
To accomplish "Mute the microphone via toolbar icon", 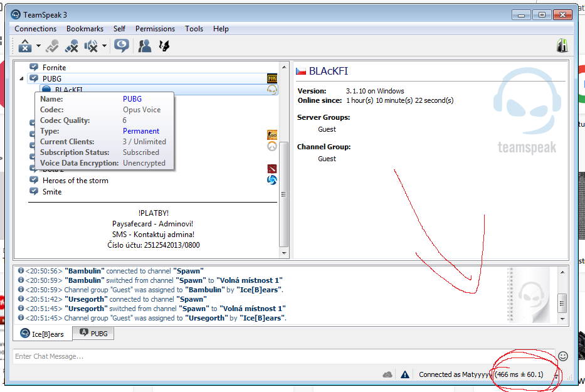I will click(x=71, y=46).
